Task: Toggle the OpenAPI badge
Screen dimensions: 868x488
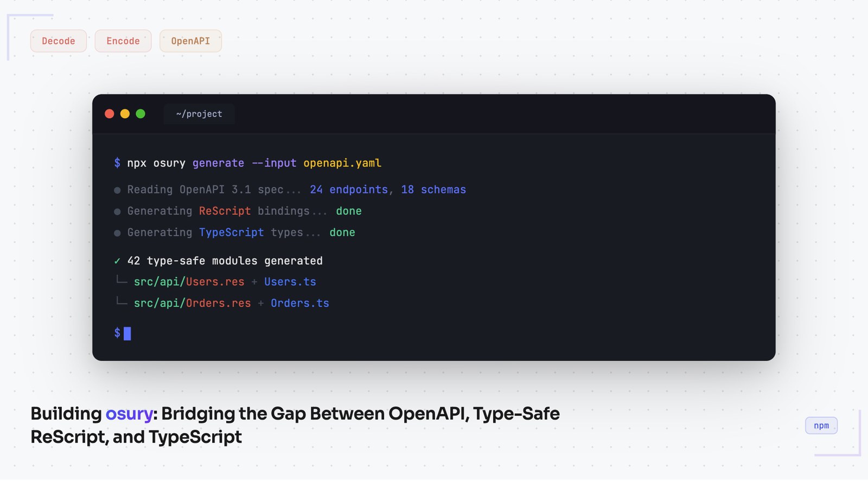Action: [x=190, y=41]
